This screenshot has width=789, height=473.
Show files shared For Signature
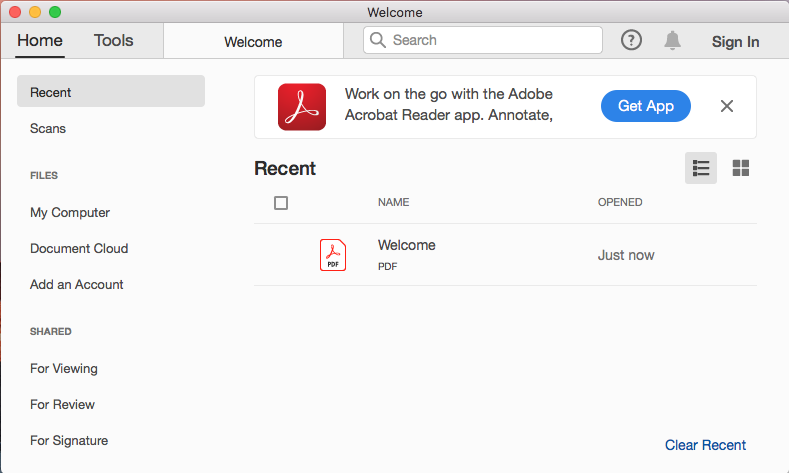pyautogui.click(x=69, y=441)
